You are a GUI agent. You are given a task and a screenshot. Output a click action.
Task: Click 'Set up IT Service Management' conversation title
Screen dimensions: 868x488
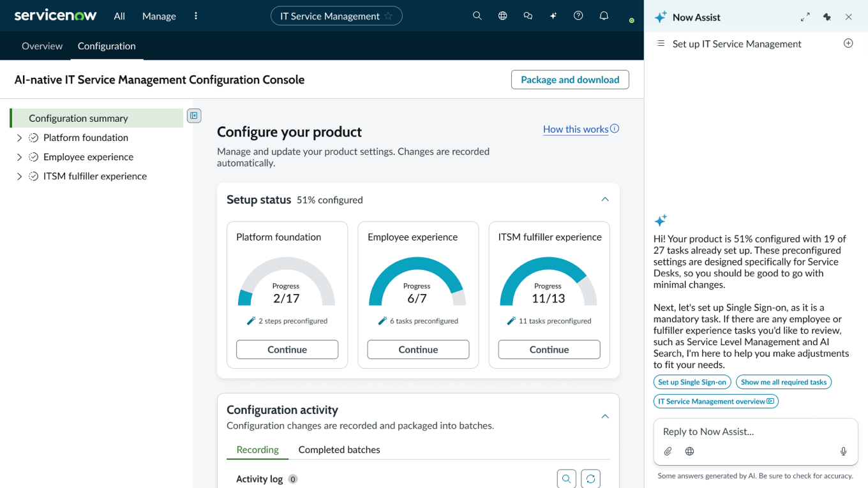737,44
